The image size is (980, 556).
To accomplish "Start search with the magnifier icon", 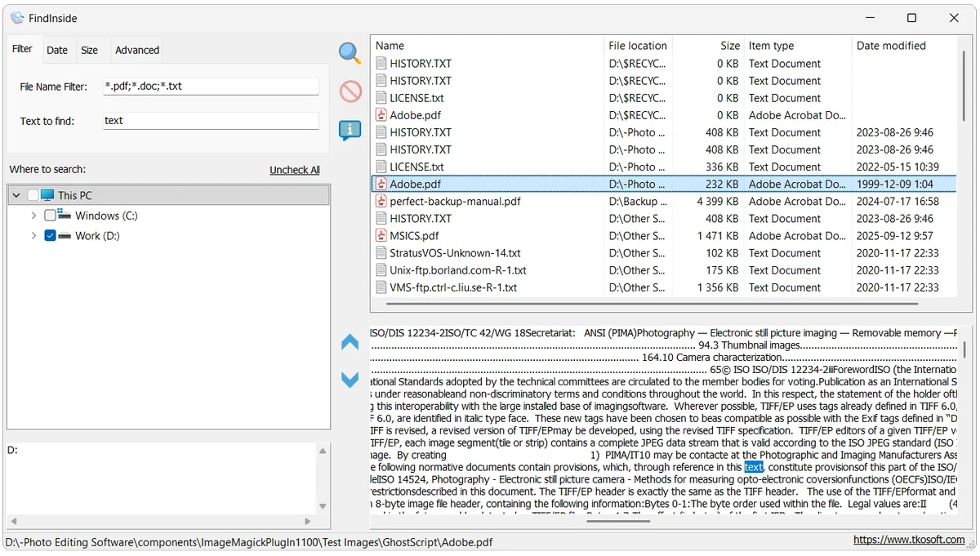I will pos(350,53).
